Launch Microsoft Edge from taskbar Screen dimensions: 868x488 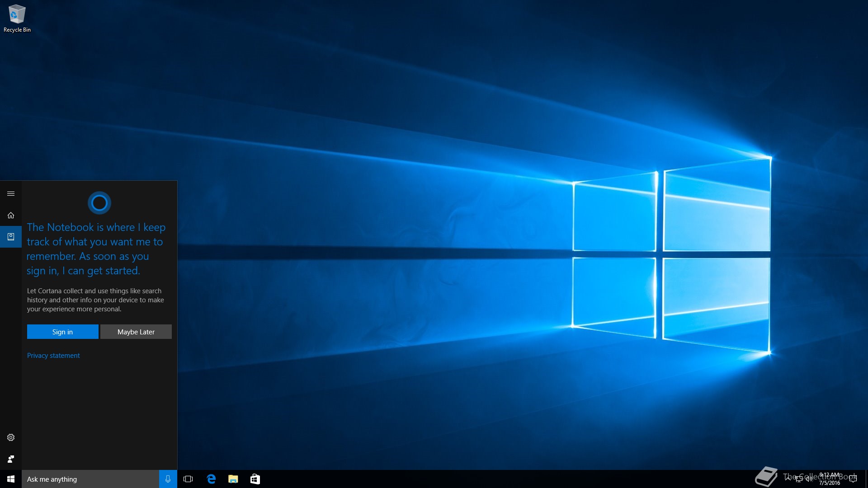click(x=211, y=479)
